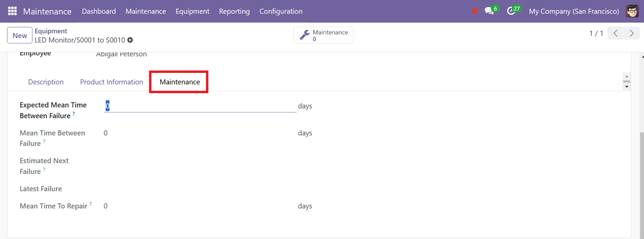Click the LED Monitor/S0001 to S0010 record title
This screenshot has height=239, width=644.
(x=80, y=40)
